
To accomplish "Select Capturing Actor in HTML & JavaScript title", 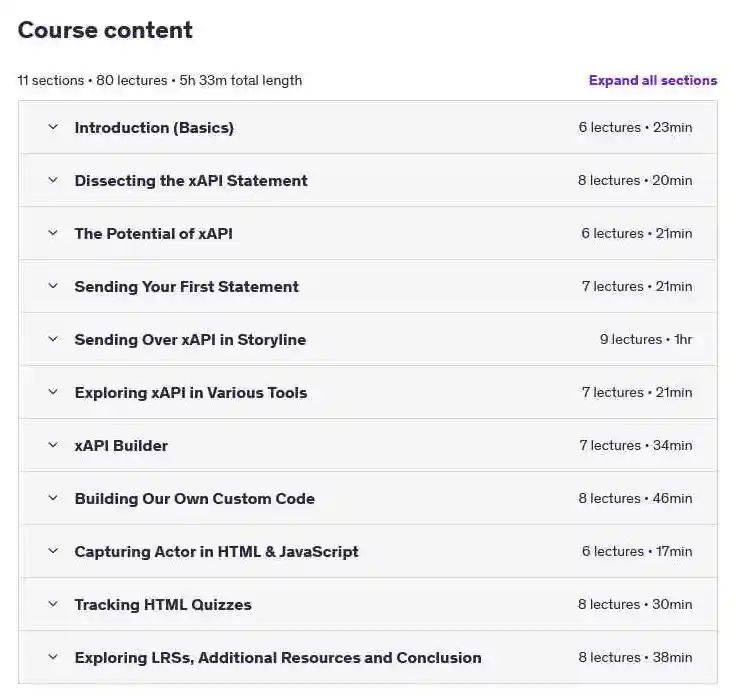I will (217, 552).
